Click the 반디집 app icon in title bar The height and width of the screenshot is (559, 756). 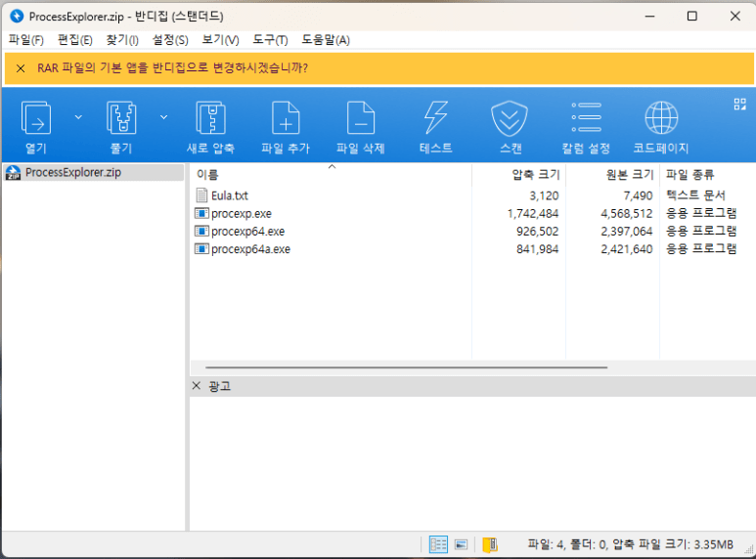tap(17, 17)
